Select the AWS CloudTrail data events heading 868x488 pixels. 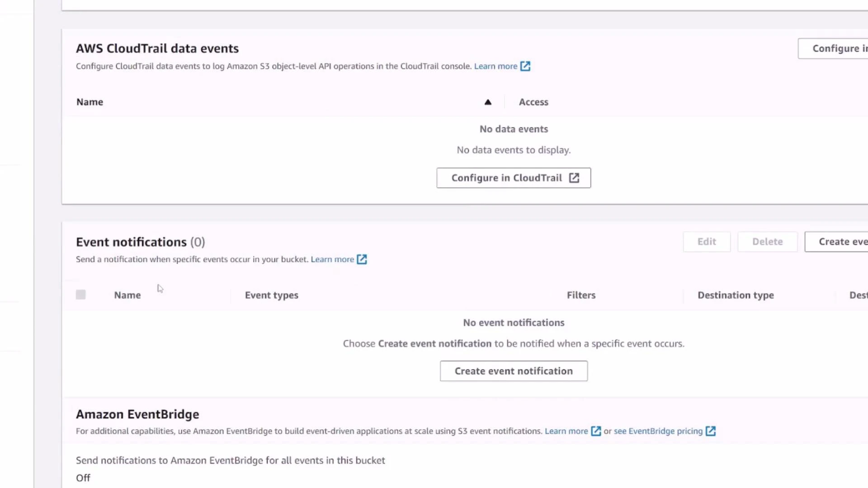pyautogui.click(x=157, y=48)
